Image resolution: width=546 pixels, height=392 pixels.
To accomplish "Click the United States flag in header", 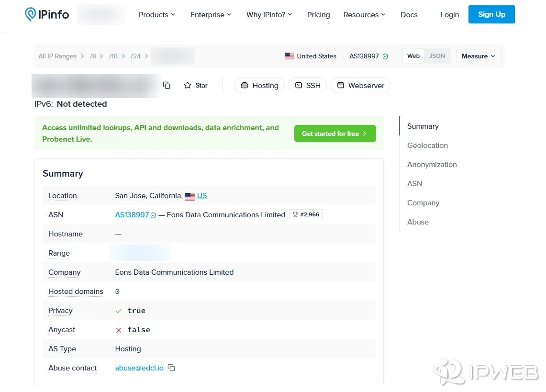I will 290,56.
